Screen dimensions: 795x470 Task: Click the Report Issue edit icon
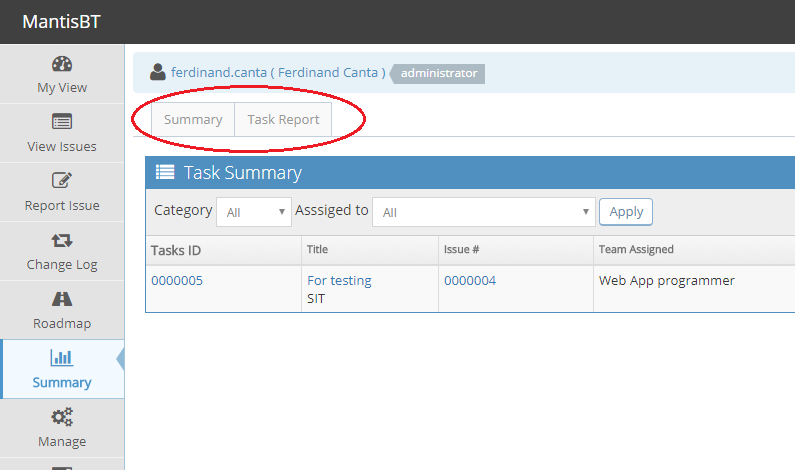click(x=62, y=181)
